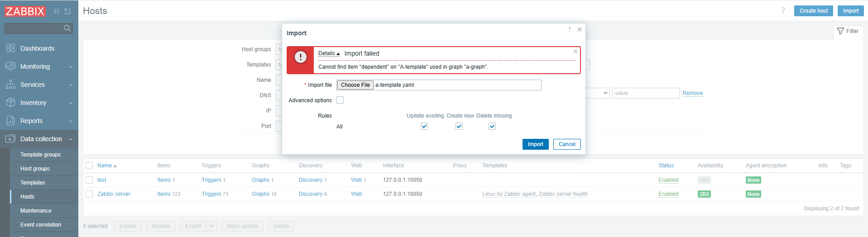Viewport: 868px width, 237px height.
Task: Open Triggers 73 for Zabbix server
Action: [x=211, y=194]
